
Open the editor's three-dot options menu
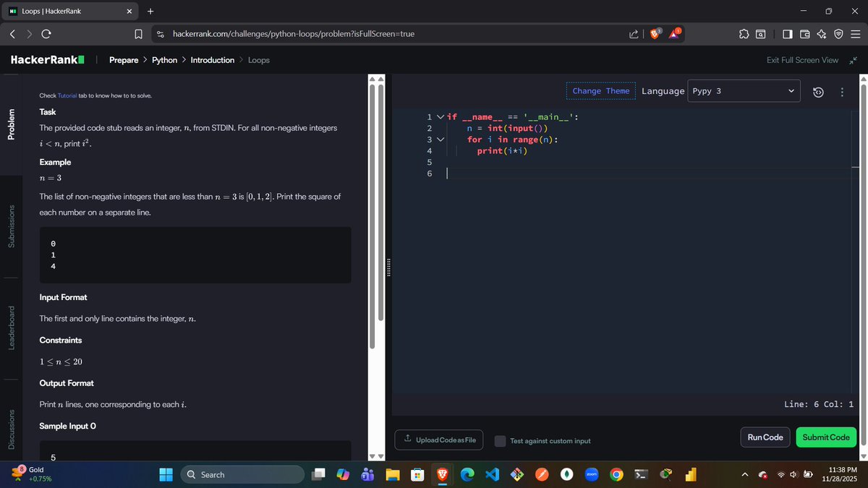click(x=841, y=91)
